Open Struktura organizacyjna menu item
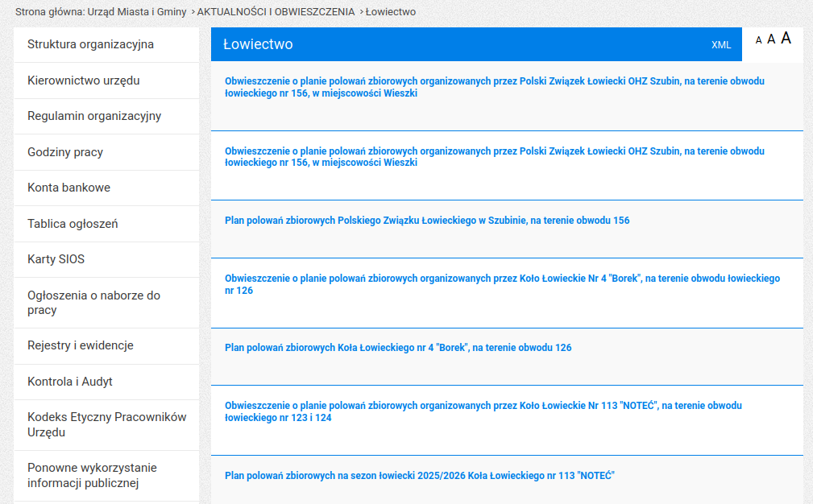Screen dimensions: 813x504 (90, 44)
